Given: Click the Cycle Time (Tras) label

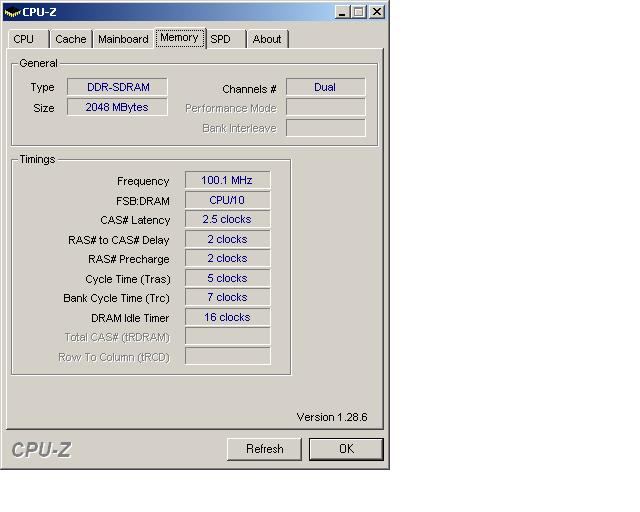Looking at the screenshot, I should (x=128, y=279).
